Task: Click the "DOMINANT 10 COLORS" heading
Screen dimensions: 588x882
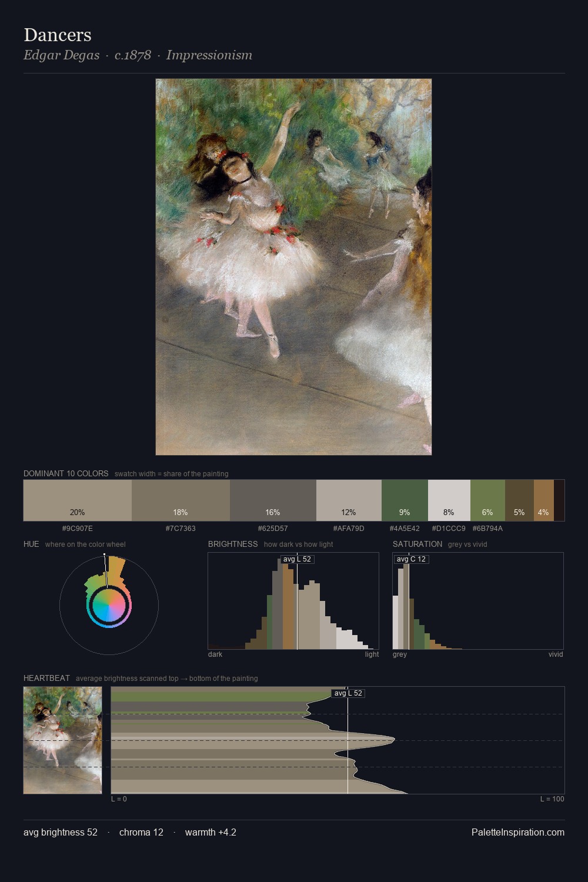Action: point(66,473)
